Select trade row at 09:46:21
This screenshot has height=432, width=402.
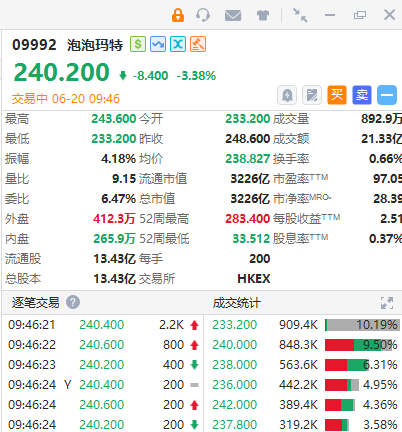coord(103,325)
